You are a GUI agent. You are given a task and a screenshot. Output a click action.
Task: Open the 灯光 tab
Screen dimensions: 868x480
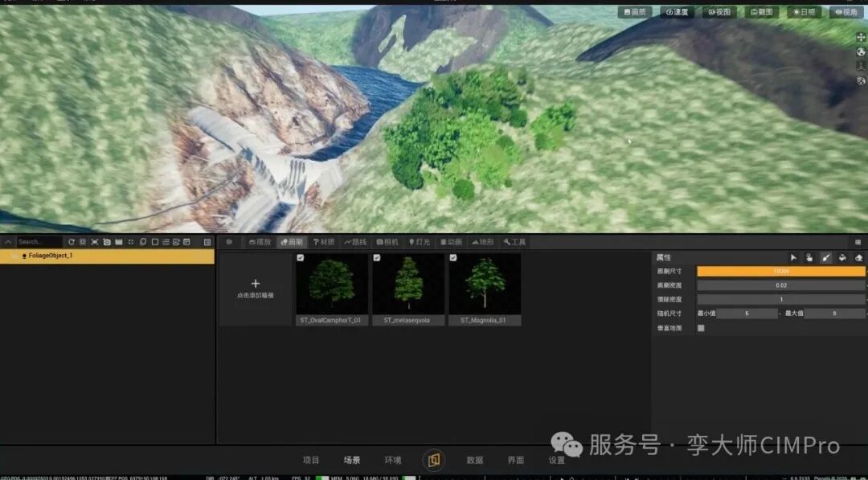[420, 242]
